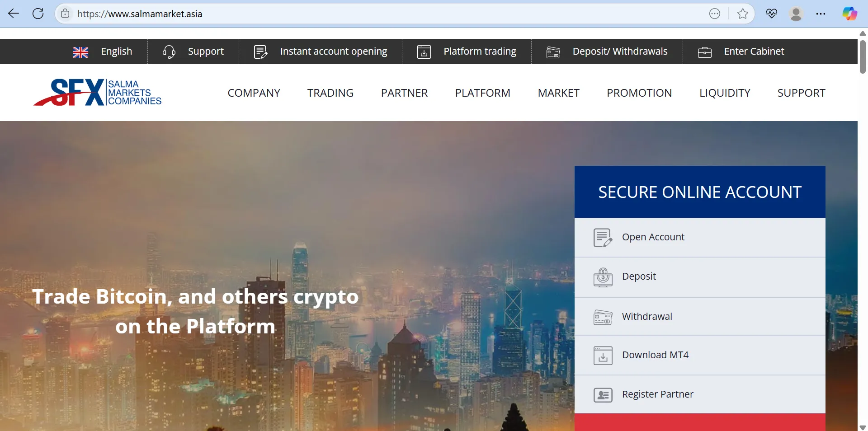Click the browser address bar URL
The height and width of the screenshot is (431, 868).
[140, 14]
